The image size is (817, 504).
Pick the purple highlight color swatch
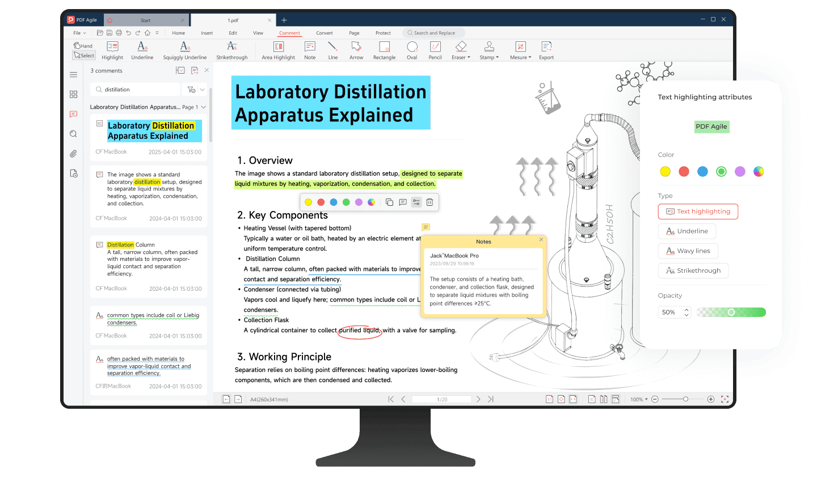tap(740, 172)
